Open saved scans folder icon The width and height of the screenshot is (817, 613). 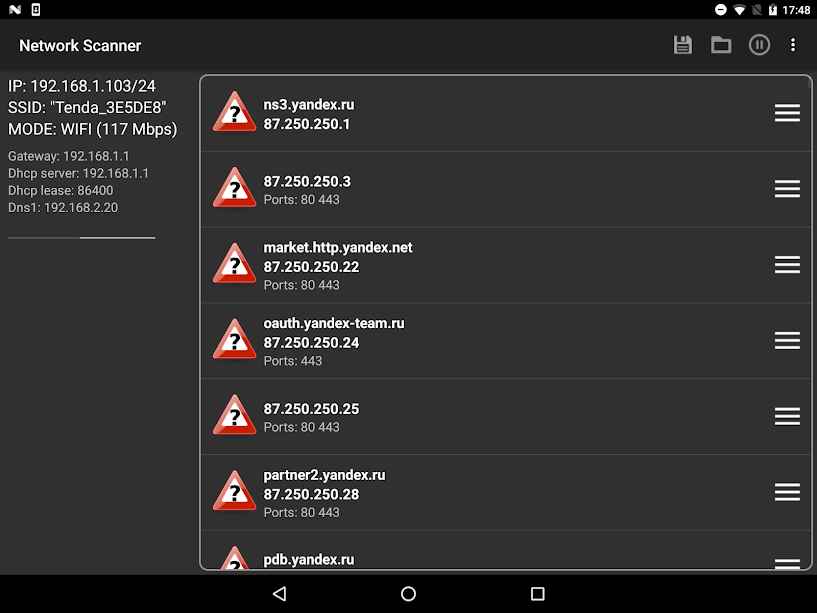[721, 45]
